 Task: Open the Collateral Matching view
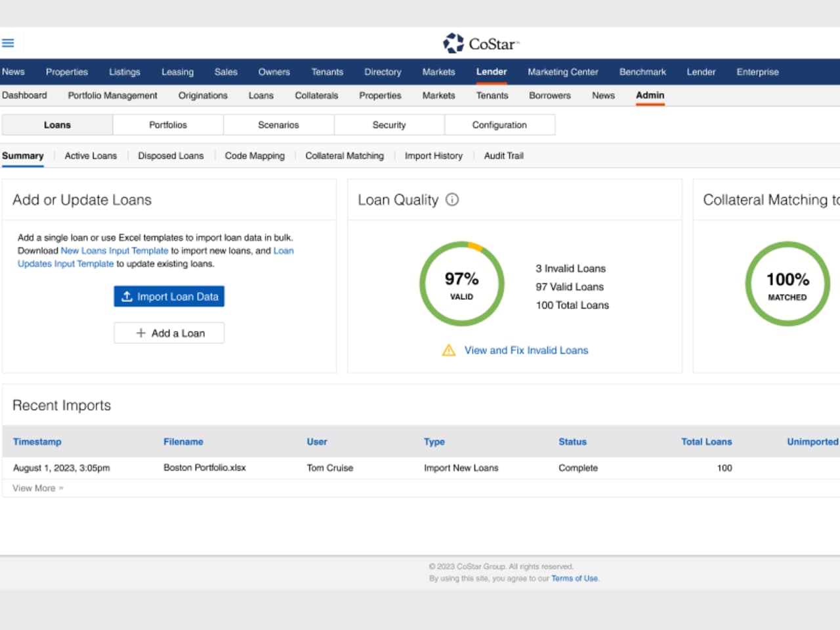(x=345, y=156)
